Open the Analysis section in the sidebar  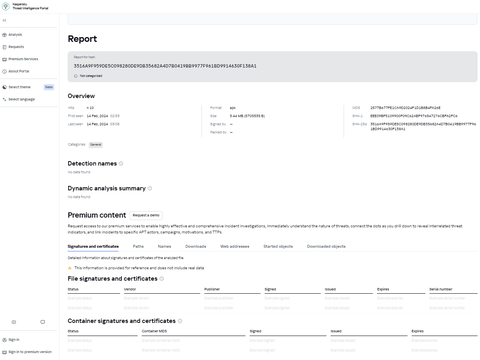(12, 35)
